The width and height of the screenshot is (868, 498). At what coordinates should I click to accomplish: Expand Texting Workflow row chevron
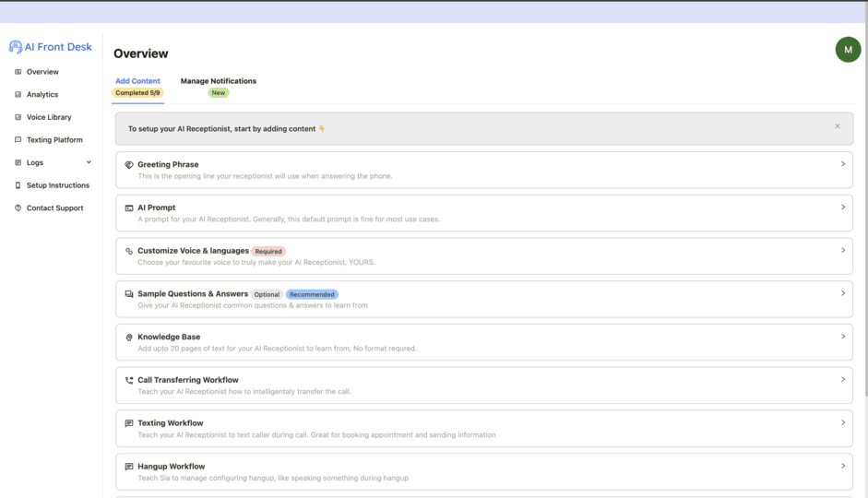843,422
